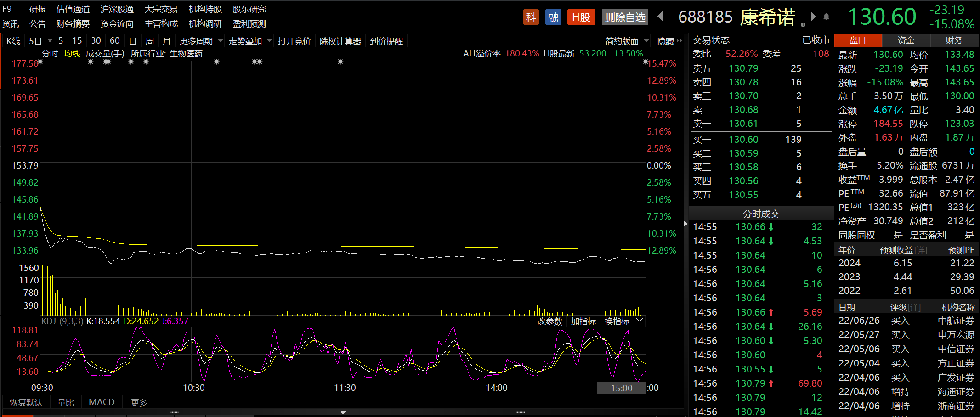
Task: Click the red H股 badge
Action: tap(581, 17)
